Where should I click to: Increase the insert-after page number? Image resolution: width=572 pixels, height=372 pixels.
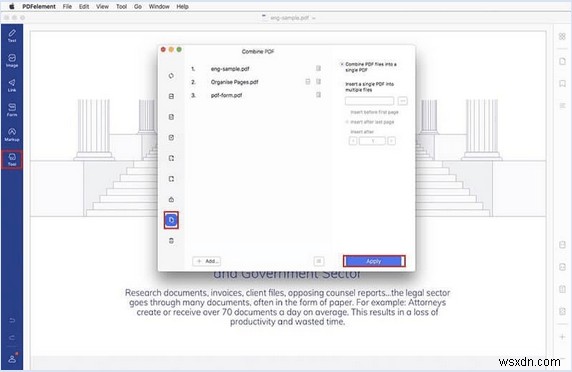click(391, 141)
